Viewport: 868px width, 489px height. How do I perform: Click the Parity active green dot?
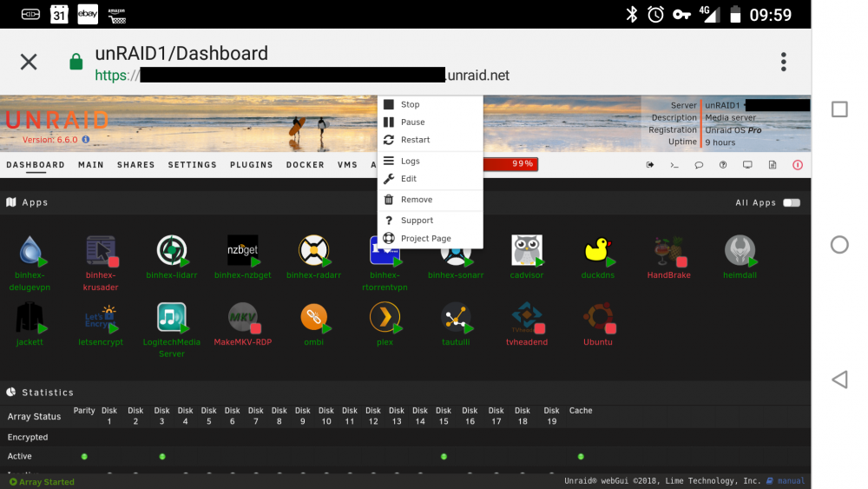[84, 456]
